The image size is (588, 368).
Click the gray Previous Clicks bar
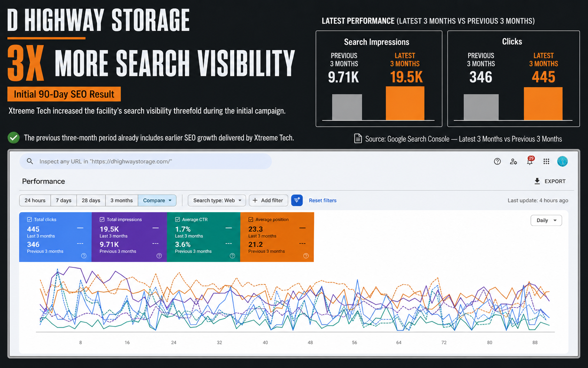pyautogui.click(x=481, y=107)
